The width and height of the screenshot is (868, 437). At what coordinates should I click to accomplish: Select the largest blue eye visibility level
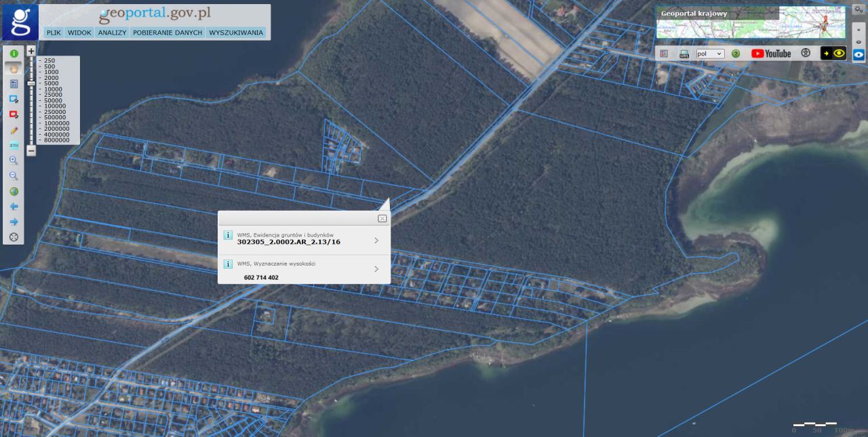tap(859, 55)
